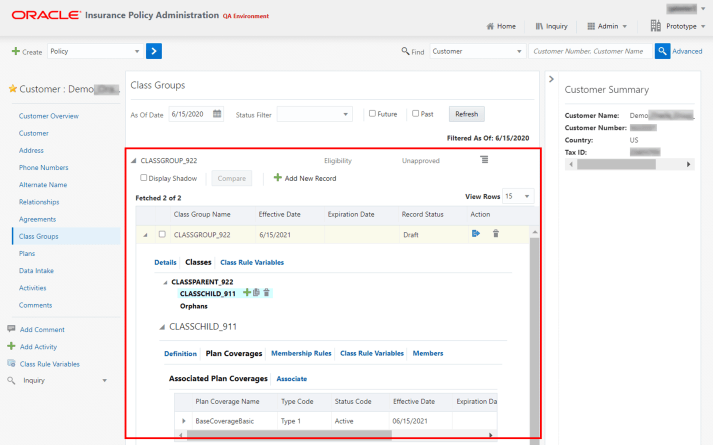Copy CLASSCHILD_911 using the copy icon
This screenshot has height=445, width=713.
click(256, 292)
